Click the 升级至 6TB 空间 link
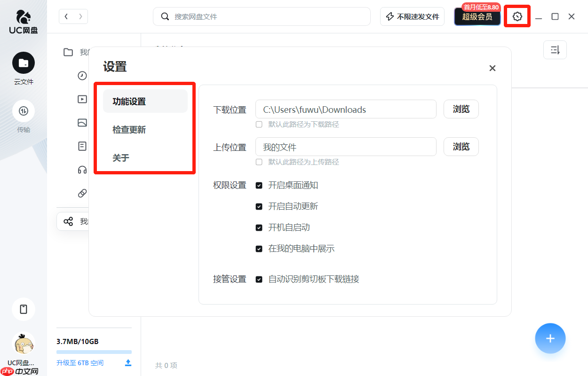This screenshot has width=588, height=376. (x=80, y=363)
